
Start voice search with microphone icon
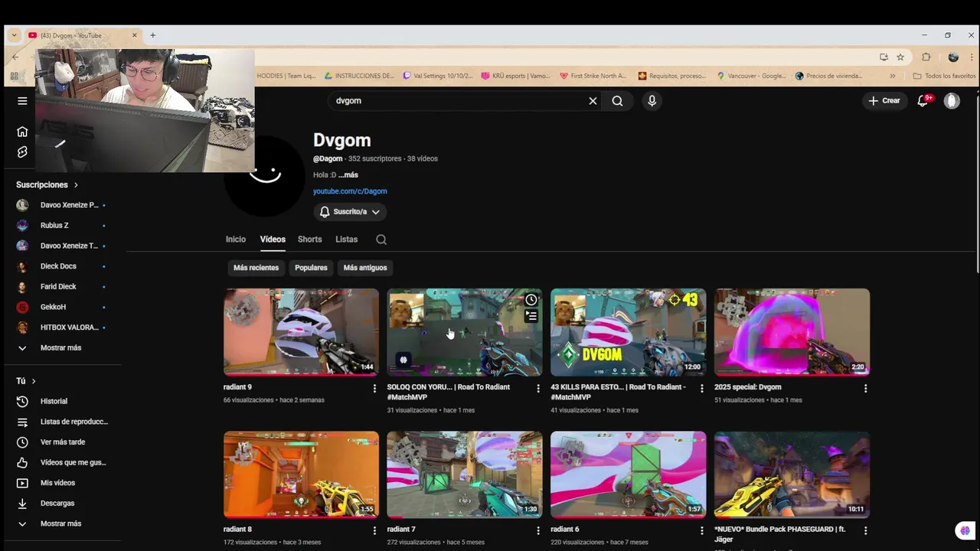652,101
